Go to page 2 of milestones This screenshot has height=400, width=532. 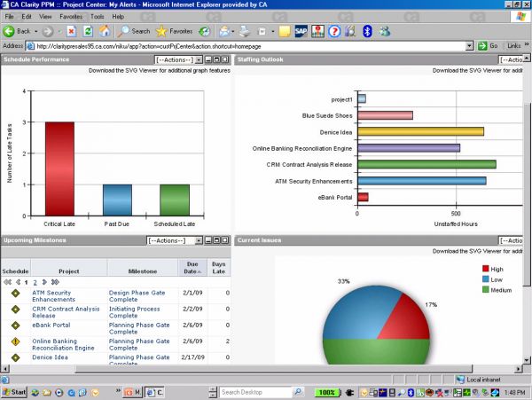coord(35,282)
